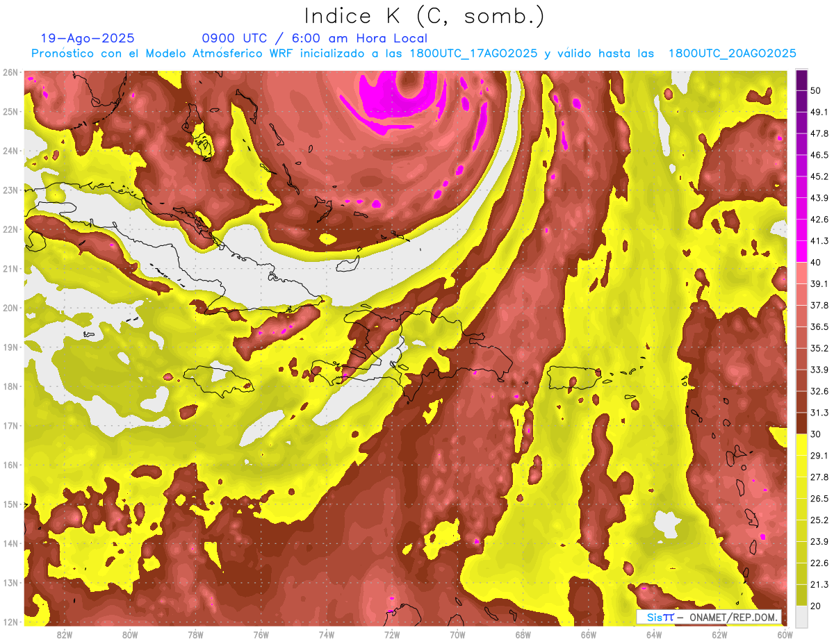Click the legend value "45.2"

pyautogui.click(x=819, y=176)
